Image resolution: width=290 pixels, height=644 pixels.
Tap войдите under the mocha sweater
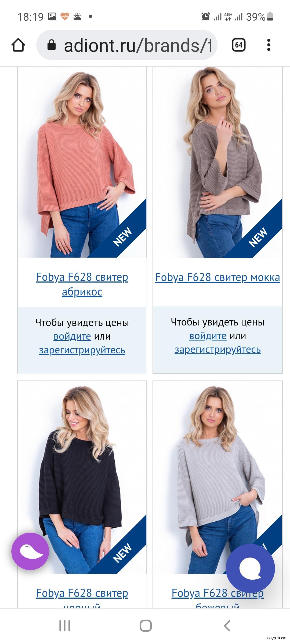tap(208, 336)
